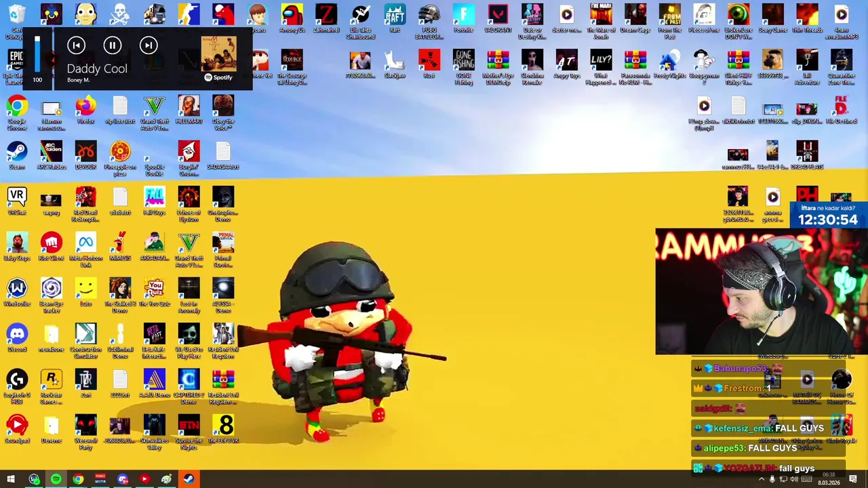Open the MIMESIS game shortcut
The height and width of the screenshot is (488, 868).
(x=120, y=247)
